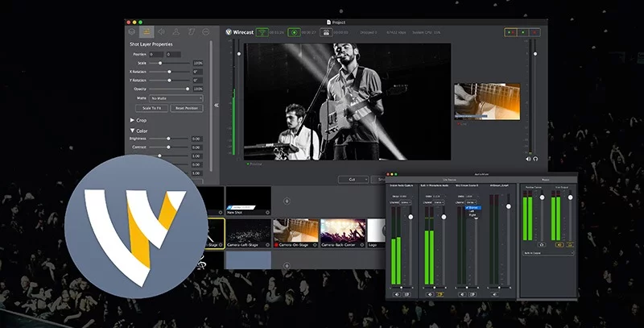Adjust the Live Output master fader
This screenshot has height=328, width=644.
pyautogui.click(x=570, y=197)
